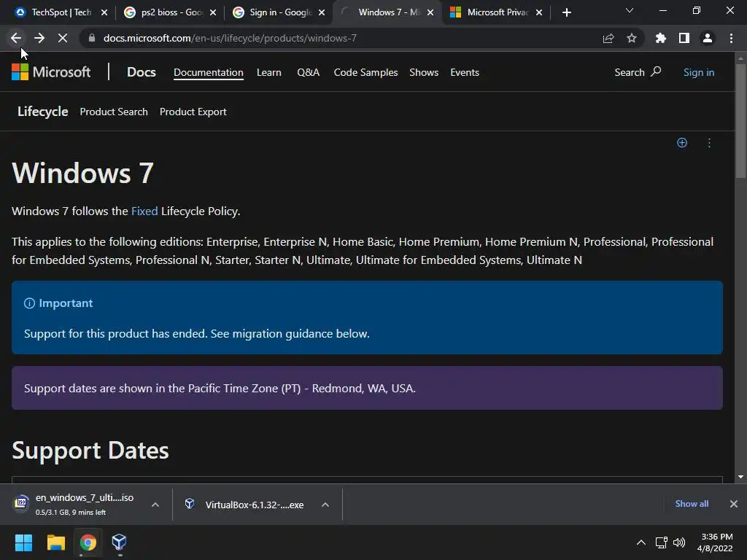
Task: Open the Q&A menu item
Action: [309, 72]
